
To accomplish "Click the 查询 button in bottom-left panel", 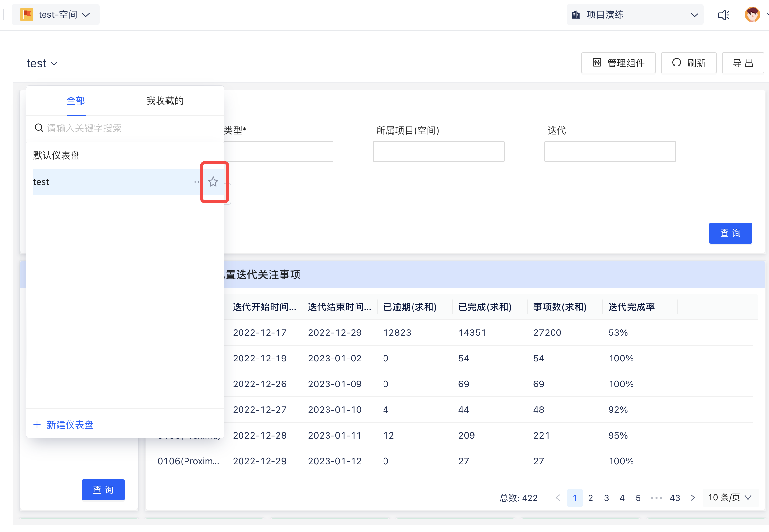I will [103, 490].
